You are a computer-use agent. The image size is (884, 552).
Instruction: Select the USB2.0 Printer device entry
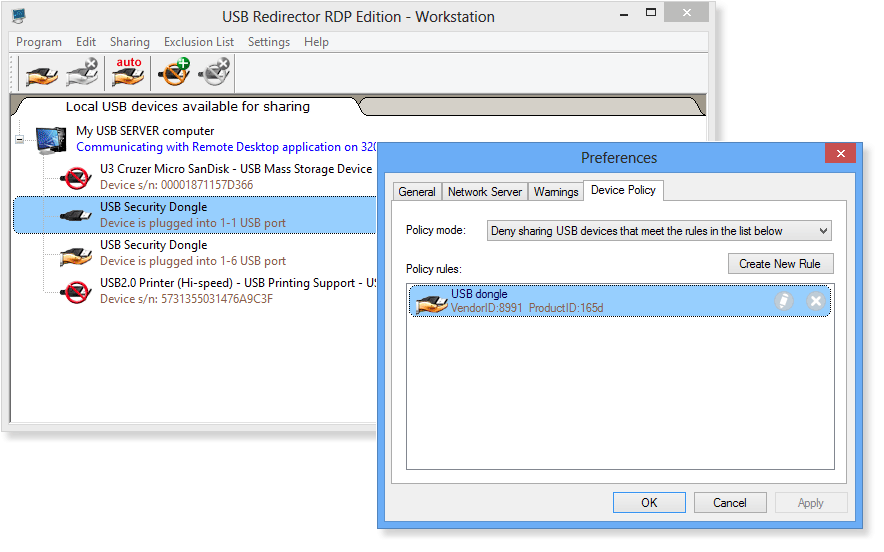click(237, 290)
